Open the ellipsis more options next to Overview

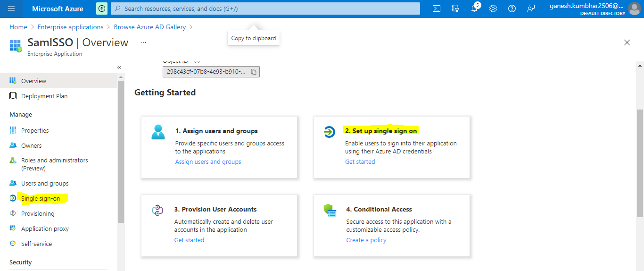tap(143, 42)
